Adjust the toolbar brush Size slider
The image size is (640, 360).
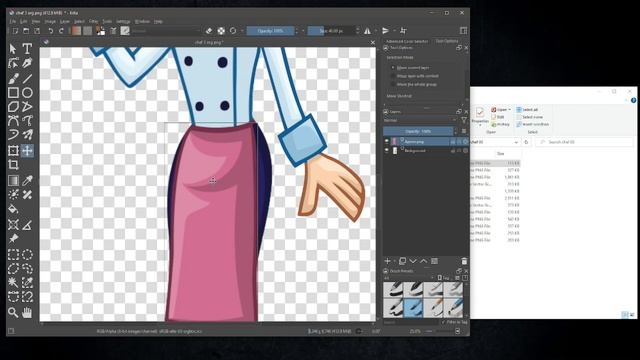click(x=331, y=31)
